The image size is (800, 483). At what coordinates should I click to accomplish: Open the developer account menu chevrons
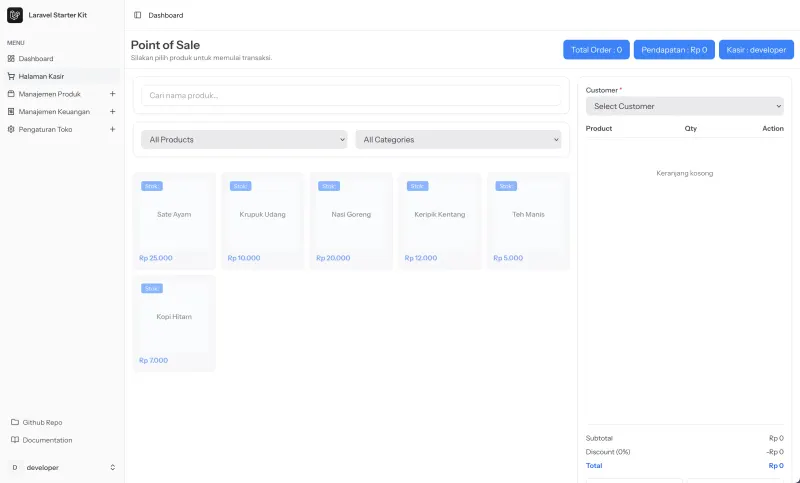point(113,468)
